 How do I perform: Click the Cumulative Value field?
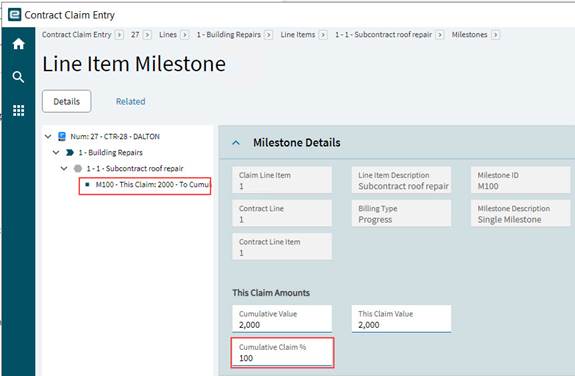[282, 319]
